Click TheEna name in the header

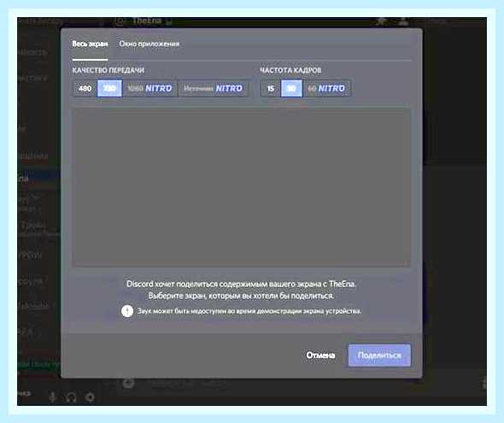pos(147,21)
